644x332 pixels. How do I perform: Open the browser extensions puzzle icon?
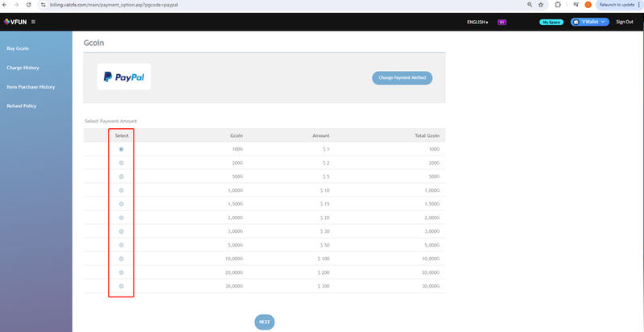558,5
